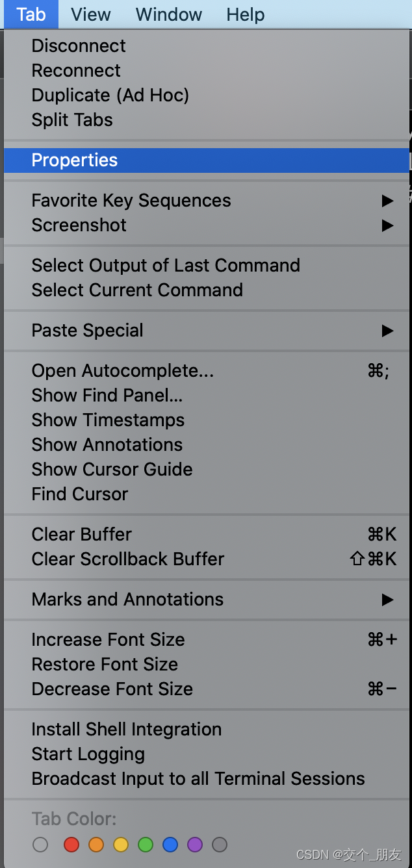Expand the Favorite Key Sequences submenu

207,201
